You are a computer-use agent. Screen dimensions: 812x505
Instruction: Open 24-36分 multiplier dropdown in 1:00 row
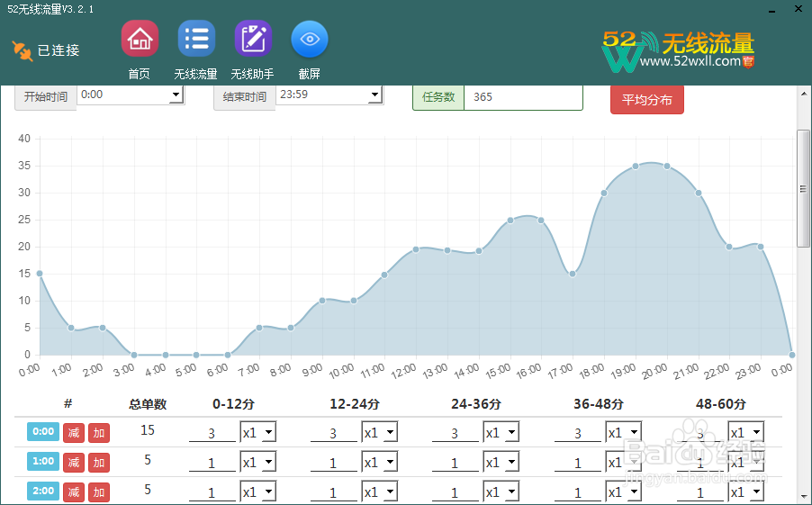point(501,462)
